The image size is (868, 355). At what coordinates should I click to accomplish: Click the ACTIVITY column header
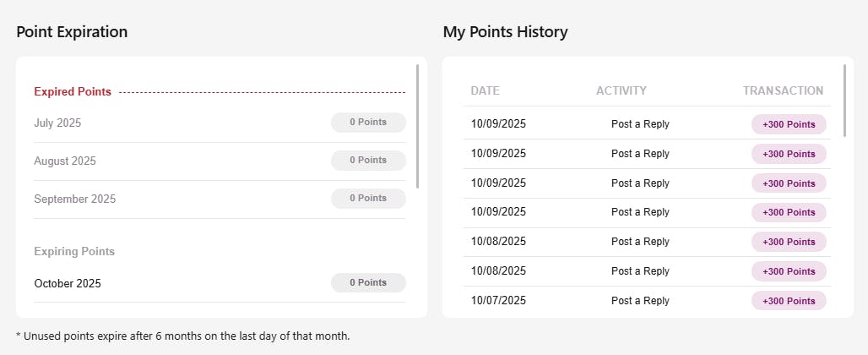621,90
